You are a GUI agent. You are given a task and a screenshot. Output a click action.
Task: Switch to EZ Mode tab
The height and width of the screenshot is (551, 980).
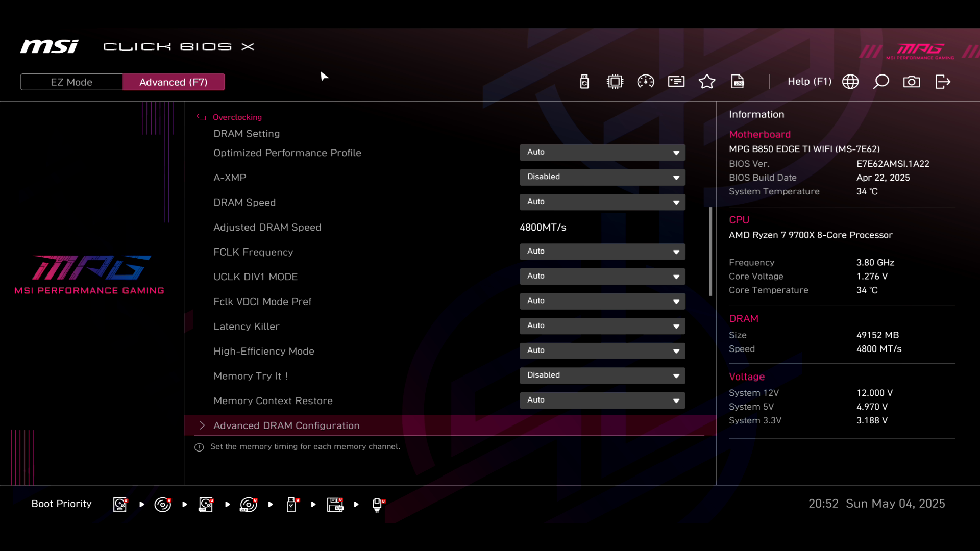pyautogui.click(x=71, y=82)
